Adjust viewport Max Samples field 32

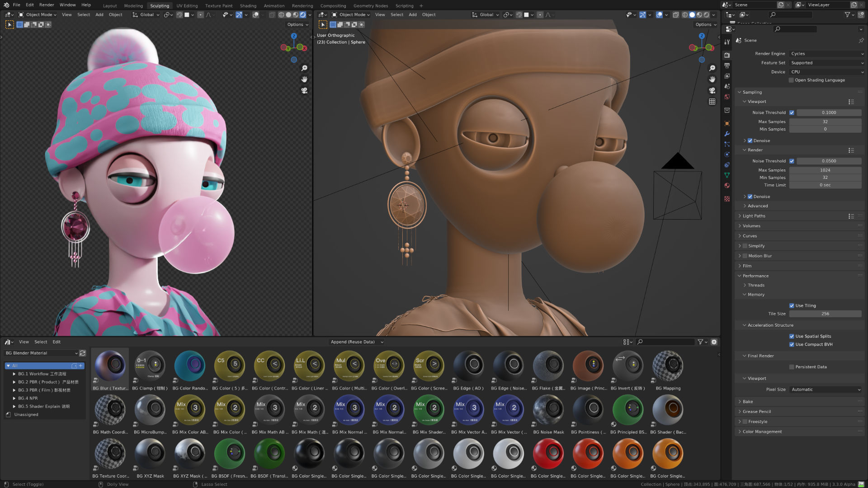pos(825,122)
